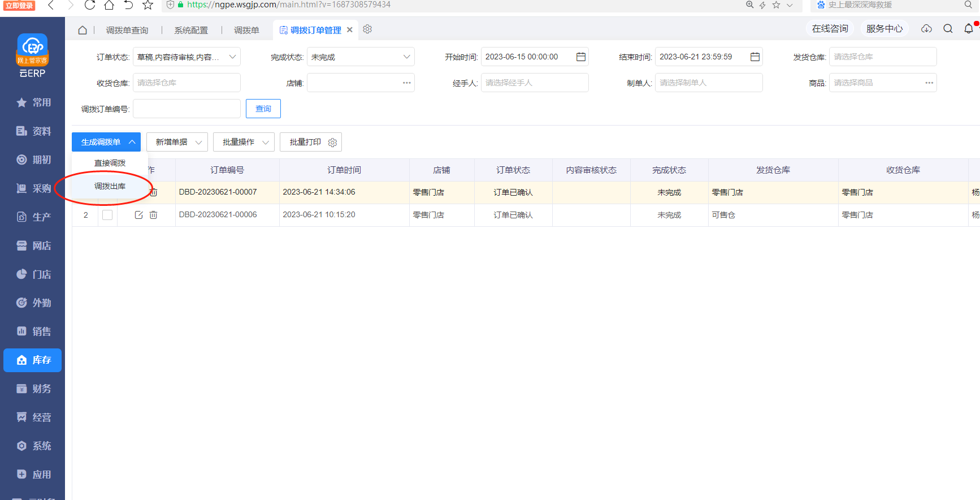
Task: Open 收货仓库 warehouse selector
Action: coord(187,83)
